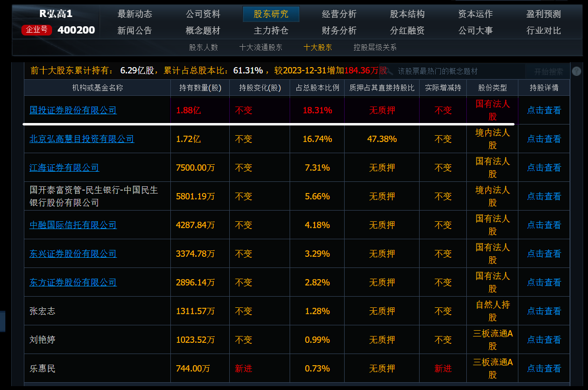
Task: Click 点击查看 for 江海证券有限公司
Action: click(x=544, y=168)
